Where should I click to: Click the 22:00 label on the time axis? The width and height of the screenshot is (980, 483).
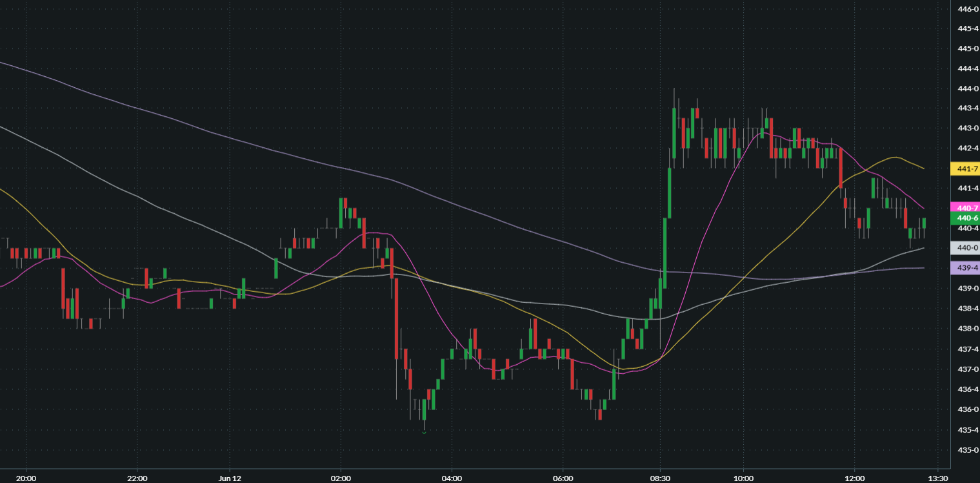coord(137,478)
